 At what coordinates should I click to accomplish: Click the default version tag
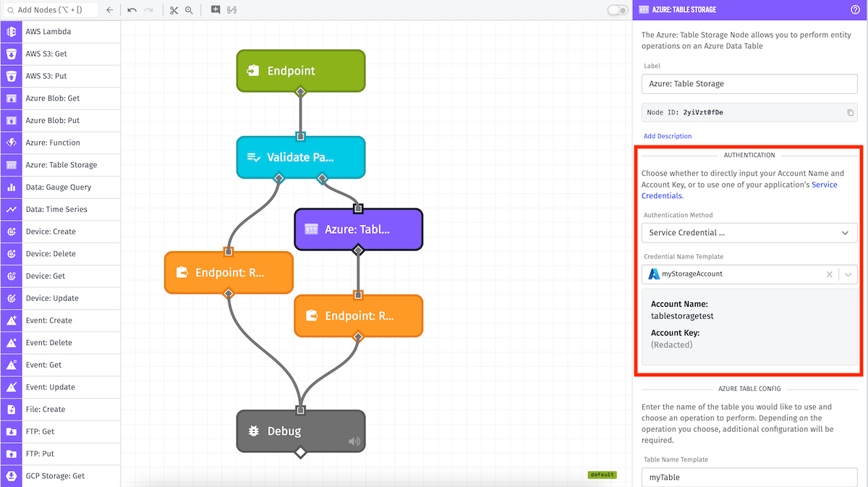pyautogui.click(x=602, y=475)
